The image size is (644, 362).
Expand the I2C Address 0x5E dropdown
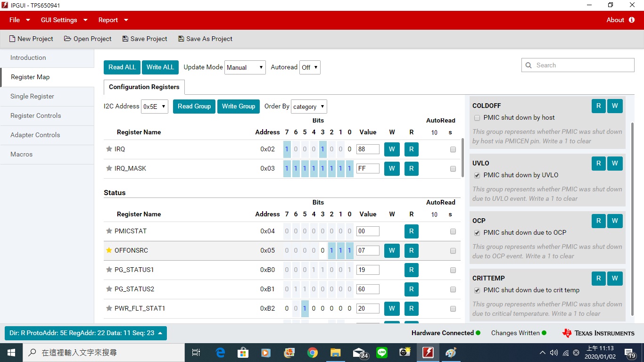(155, 107)
